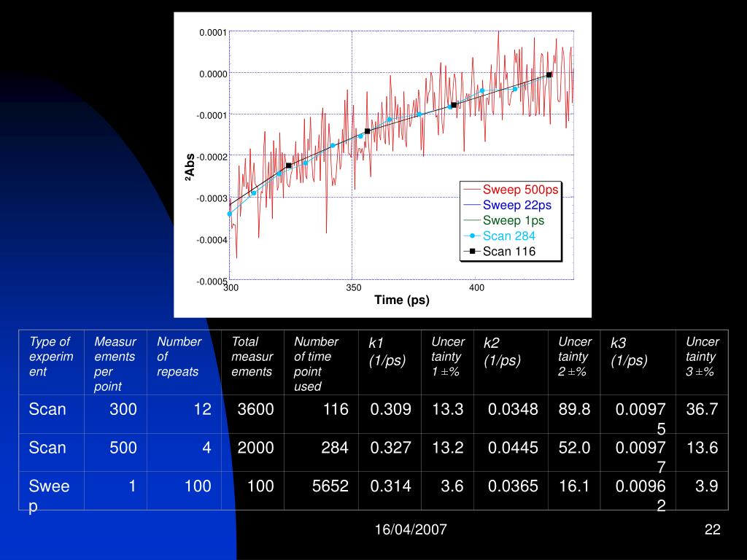Click the total measurements value 2000
This screenshot has width=747, height=560.
[x=255, y=448]
